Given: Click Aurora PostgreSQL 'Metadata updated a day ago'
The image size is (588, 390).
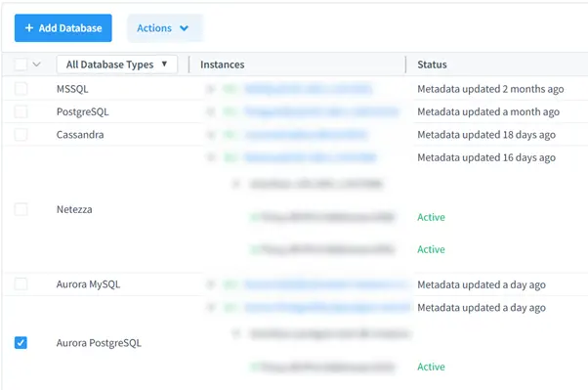Looking at the screenshot, I should pyautogui.click(x=482, y=308).
